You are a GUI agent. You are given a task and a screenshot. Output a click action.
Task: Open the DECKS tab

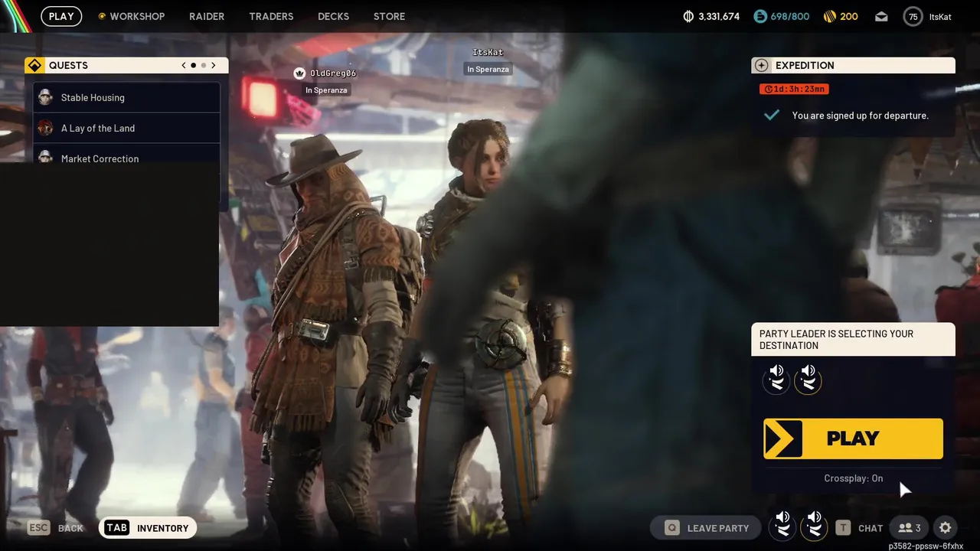[x=333, y=16]
